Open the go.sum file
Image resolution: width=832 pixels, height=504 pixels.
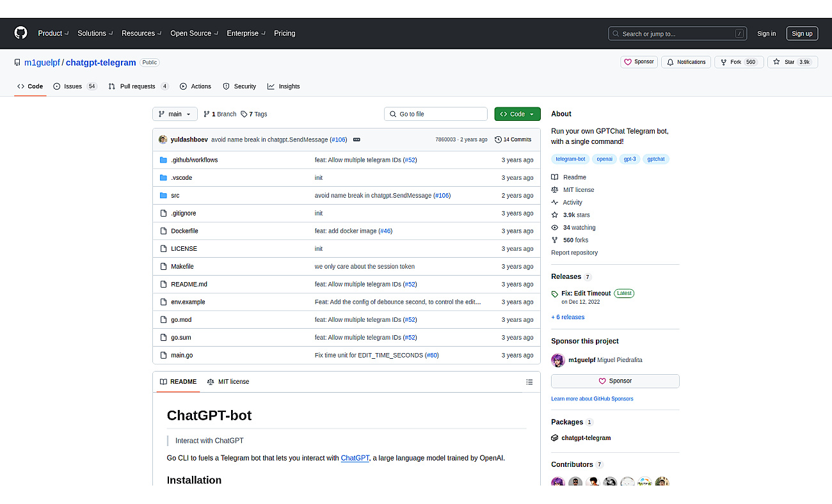pyautogui.click(x=180, y=338)
